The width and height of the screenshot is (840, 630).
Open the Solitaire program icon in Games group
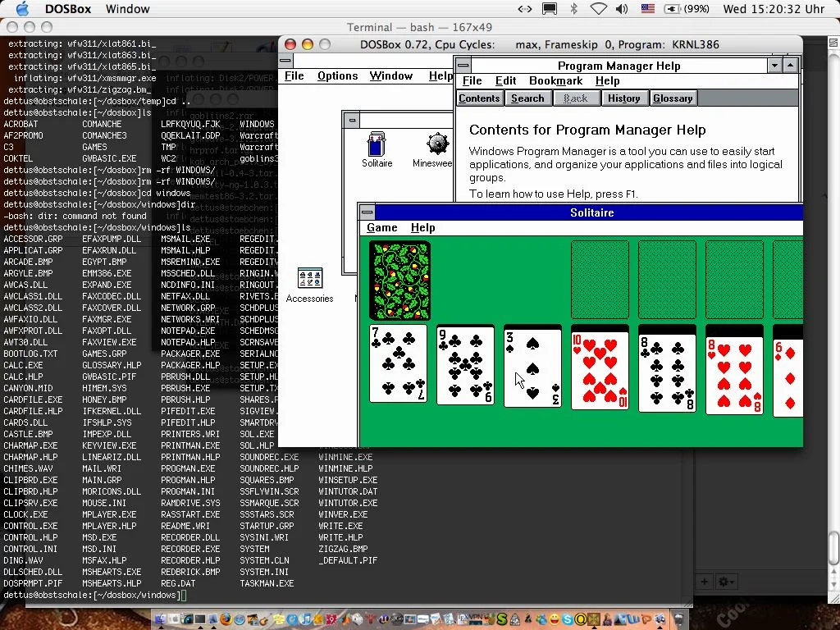(x=377, y=149)
